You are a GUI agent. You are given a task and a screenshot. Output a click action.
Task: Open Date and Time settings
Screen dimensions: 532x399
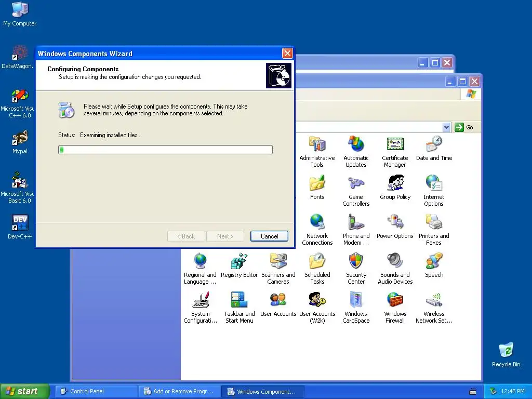click(x=434, y=149)
